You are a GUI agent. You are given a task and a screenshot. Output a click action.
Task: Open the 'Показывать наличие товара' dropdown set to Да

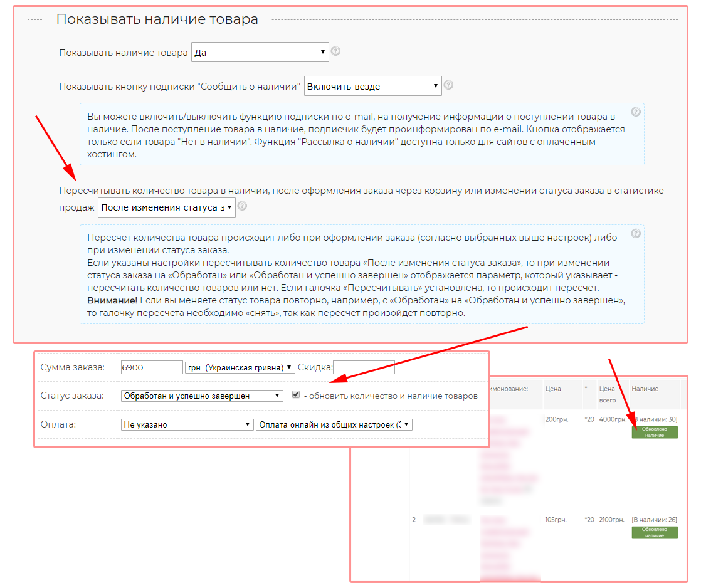[x=260, y=53]
